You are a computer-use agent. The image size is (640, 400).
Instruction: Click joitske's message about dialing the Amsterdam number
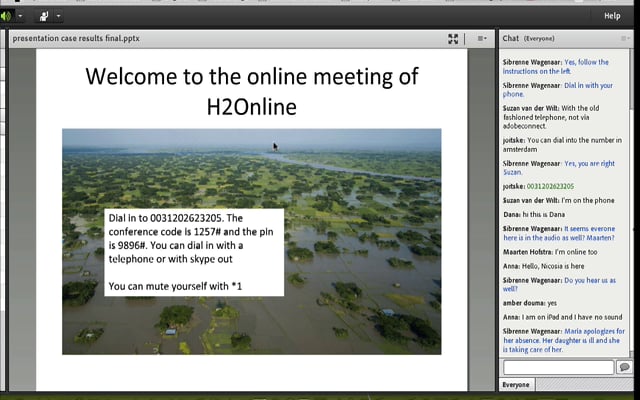(x=562, y=145)
